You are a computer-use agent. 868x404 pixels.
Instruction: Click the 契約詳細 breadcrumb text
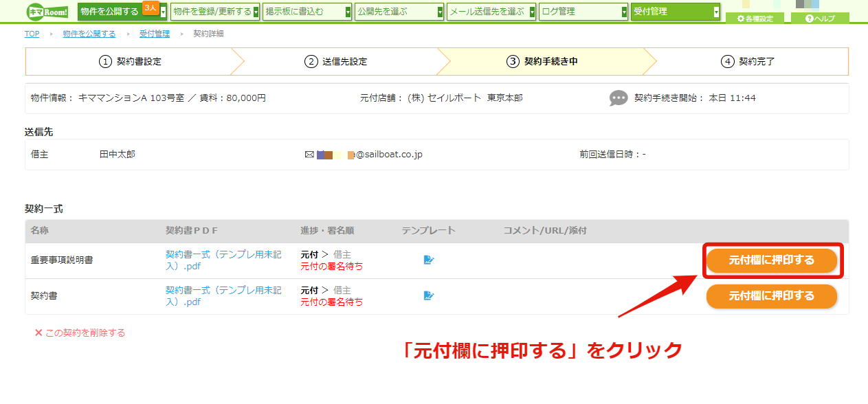(208, 34)
